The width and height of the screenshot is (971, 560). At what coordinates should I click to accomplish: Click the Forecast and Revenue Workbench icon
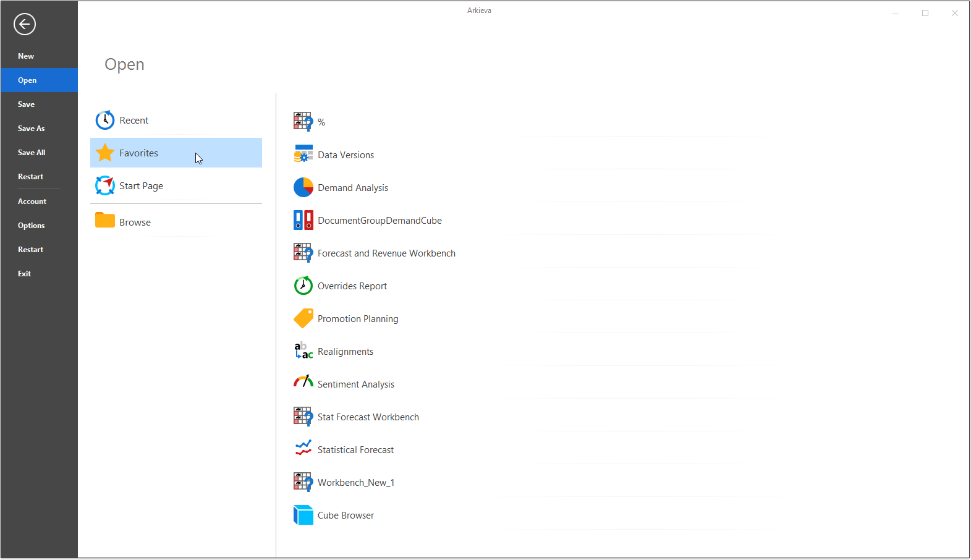[303, 253]
